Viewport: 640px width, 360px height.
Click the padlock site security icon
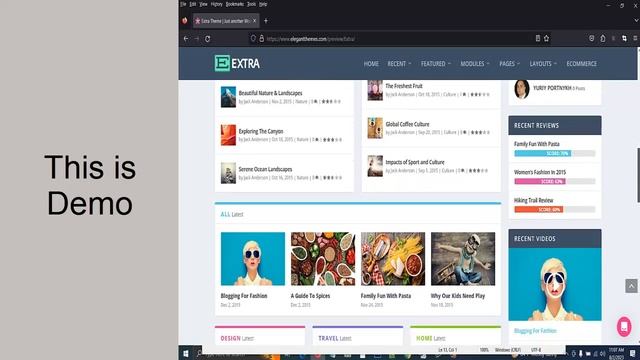261,38
